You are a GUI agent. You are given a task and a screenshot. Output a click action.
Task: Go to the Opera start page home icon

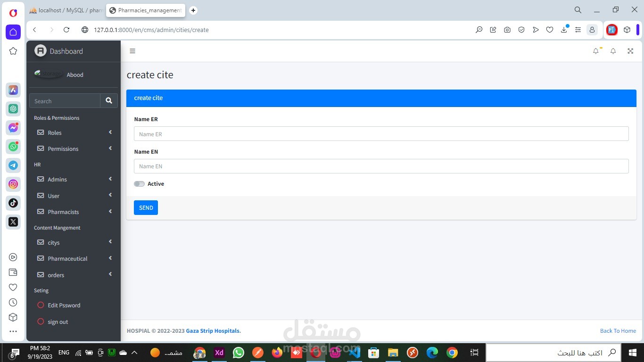(13, 32)
